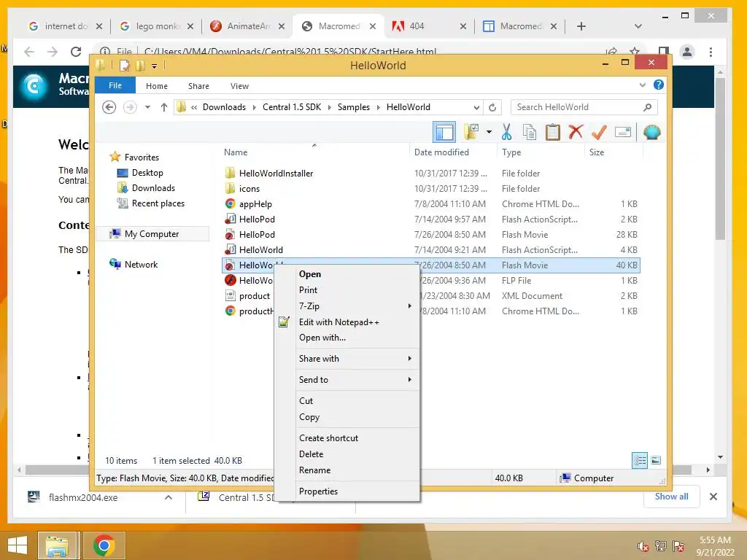Click Show all downloads in Chrome
The width and height of the screenshot is (747, 560).
671,497
